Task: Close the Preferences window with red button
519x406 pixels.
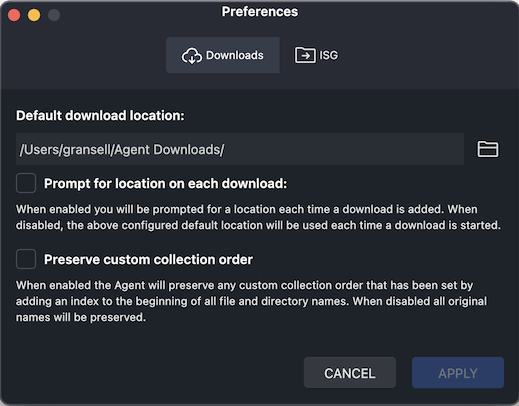Action: coord(14,15)
